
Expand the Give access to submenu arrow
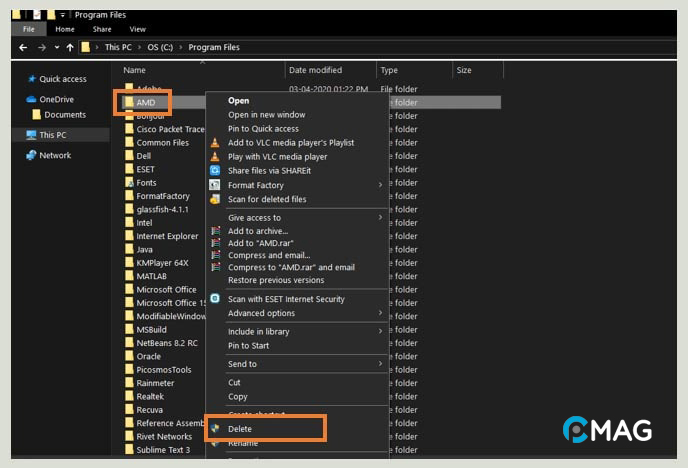click(380, 217)
